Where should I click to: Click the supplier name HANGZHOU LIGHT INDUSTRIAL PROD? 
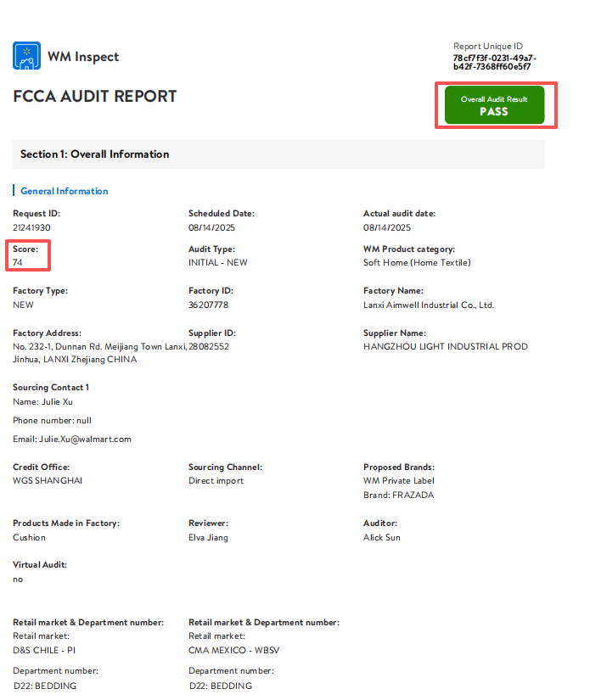pos(446,346)
